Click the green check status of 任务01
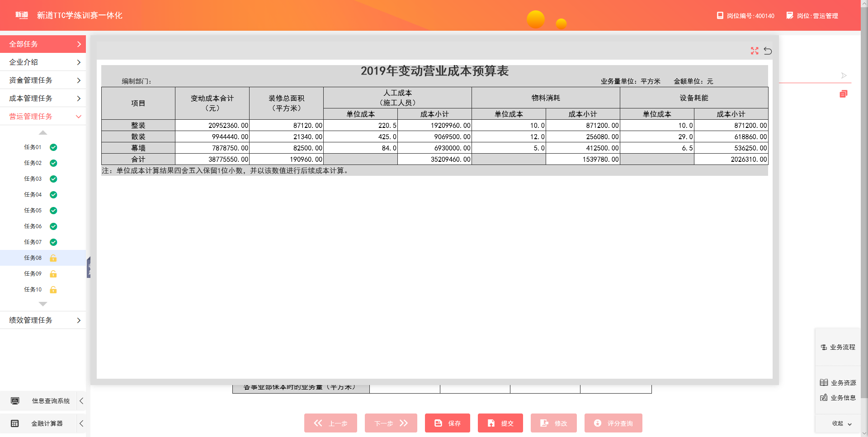 point(53,147)
